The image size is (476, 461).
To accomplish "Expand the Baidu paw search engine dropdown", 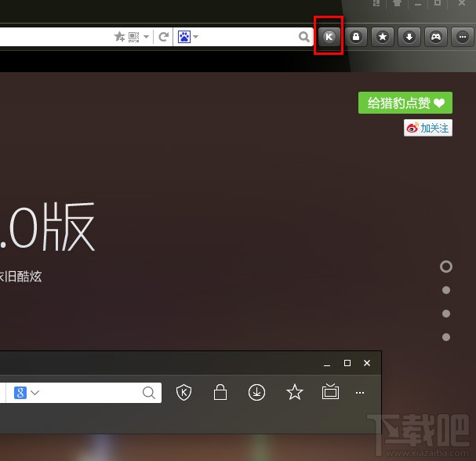I will tap(196, 37).
